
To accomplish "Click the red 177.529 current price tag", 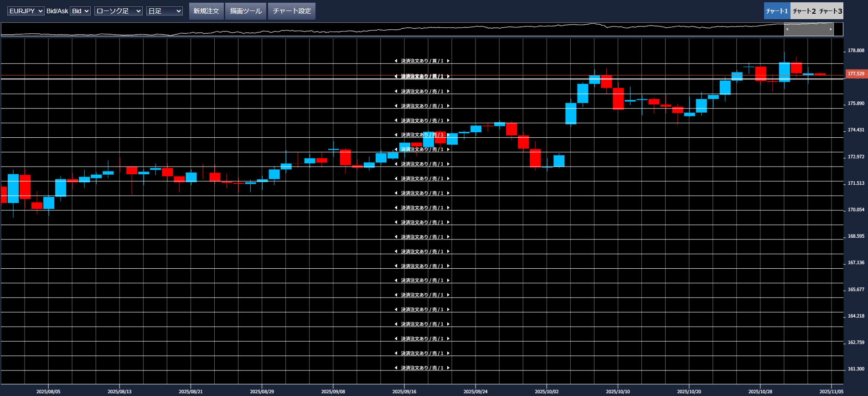I will tap(856, 74).
